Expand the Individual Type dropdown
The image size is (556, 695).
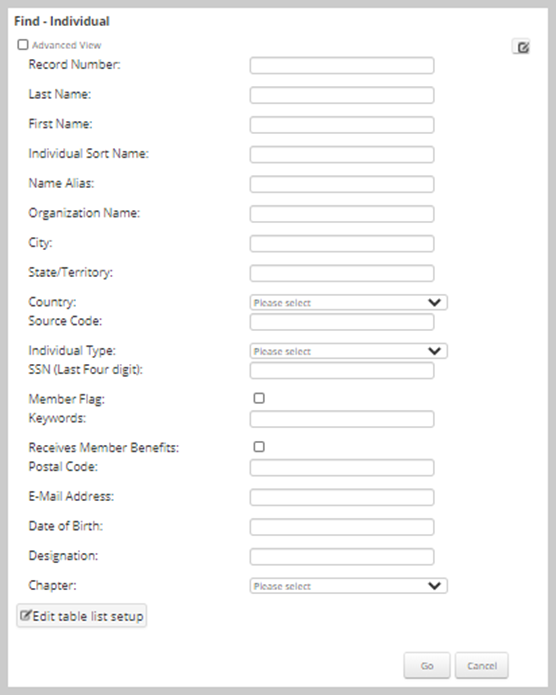pos(348,351)
